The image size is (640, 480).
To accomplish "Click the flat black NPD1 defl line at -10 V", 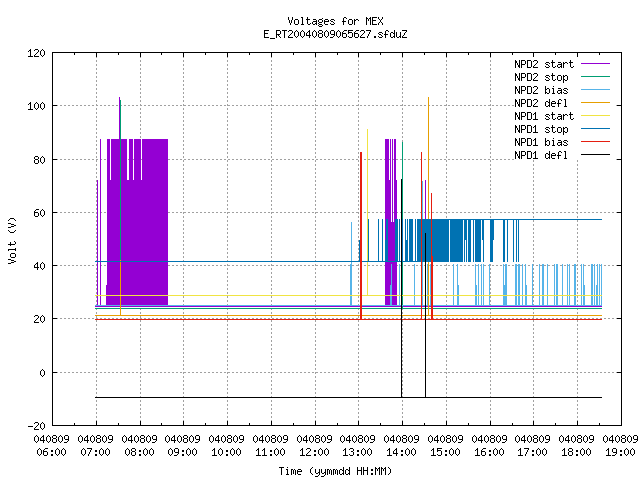I will [x=348, y=397].
